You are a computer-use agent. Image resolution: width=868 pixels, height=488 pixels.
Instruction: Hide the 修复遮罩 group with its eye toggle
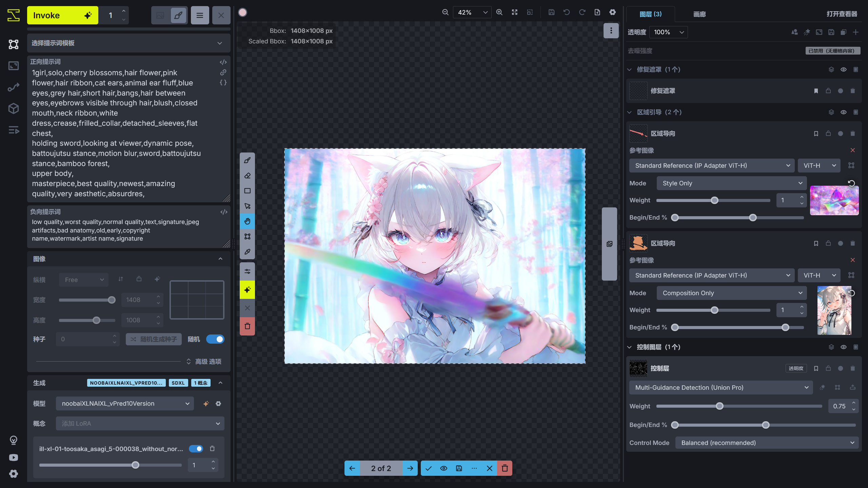coord(843,69)
